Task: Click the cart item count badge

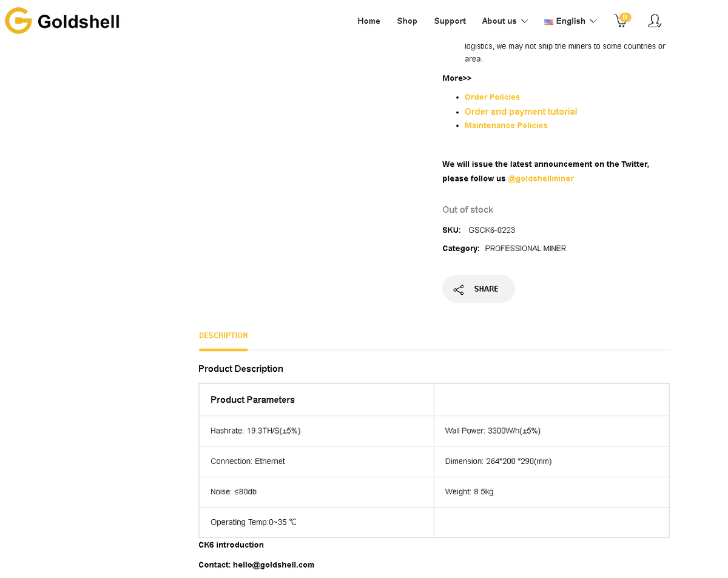Action: (625, 17)
